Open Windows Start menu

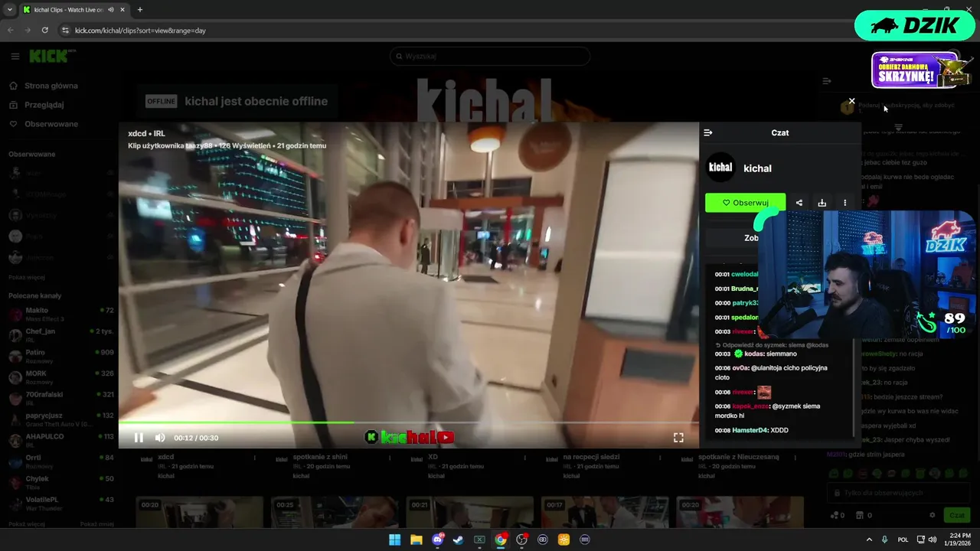394,540
